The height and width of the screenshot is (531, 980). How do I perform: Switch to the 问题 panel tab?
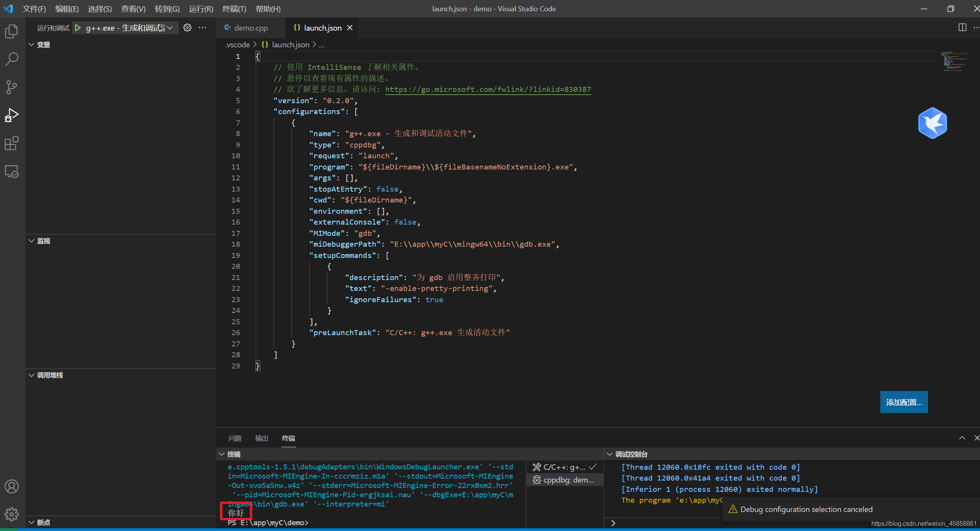tap(235, 438)
